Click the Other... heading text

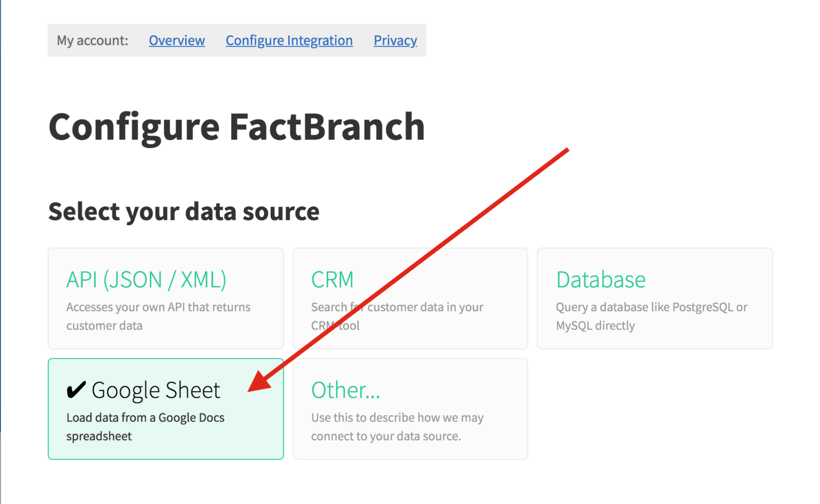[346, 390]
